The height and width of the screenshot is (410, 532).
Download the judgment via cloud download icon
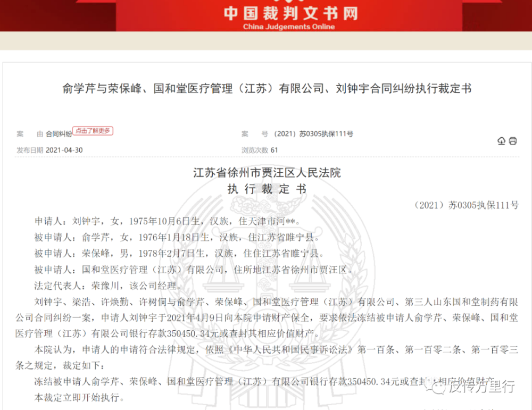coord(501,141)
